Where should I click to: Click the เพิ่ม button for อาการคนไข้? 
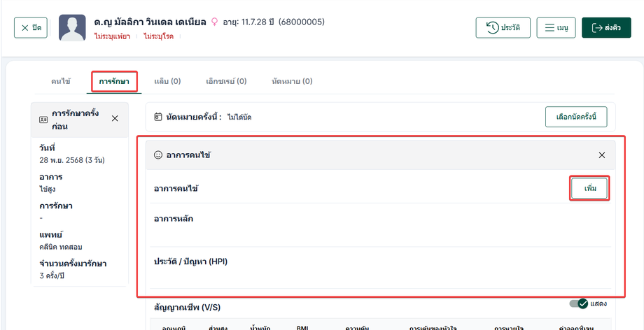click(x=590, y=189)
